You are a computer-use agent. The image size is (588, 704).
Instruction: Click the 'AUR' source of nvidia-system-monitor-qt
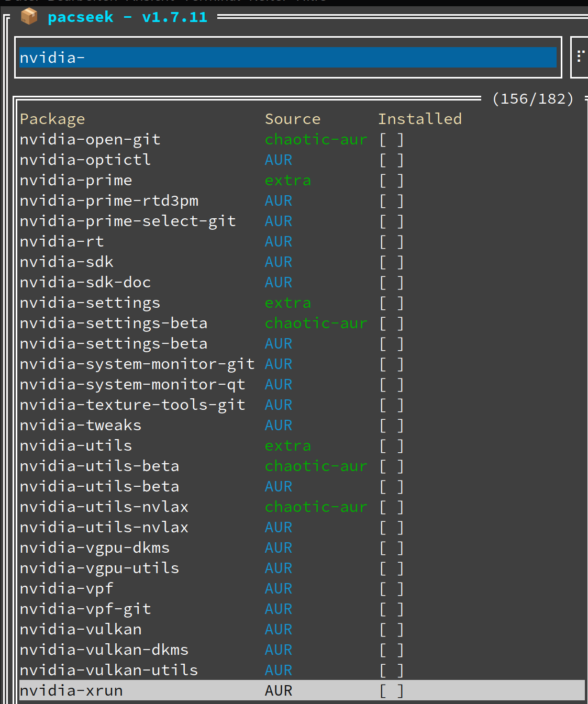pos(279,385)
